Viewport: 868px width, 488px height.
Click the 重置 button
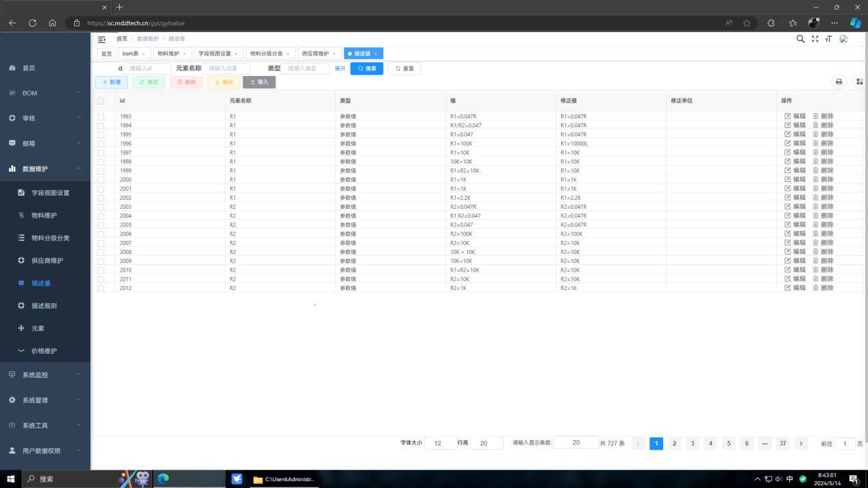[x=404, y=68]
